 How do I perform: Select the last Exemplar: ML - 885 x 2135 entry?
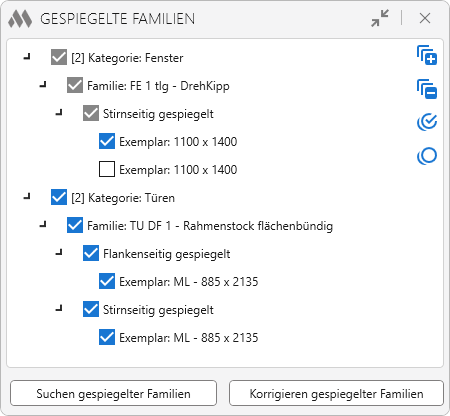pyautogui.click(x=189, y=338)
